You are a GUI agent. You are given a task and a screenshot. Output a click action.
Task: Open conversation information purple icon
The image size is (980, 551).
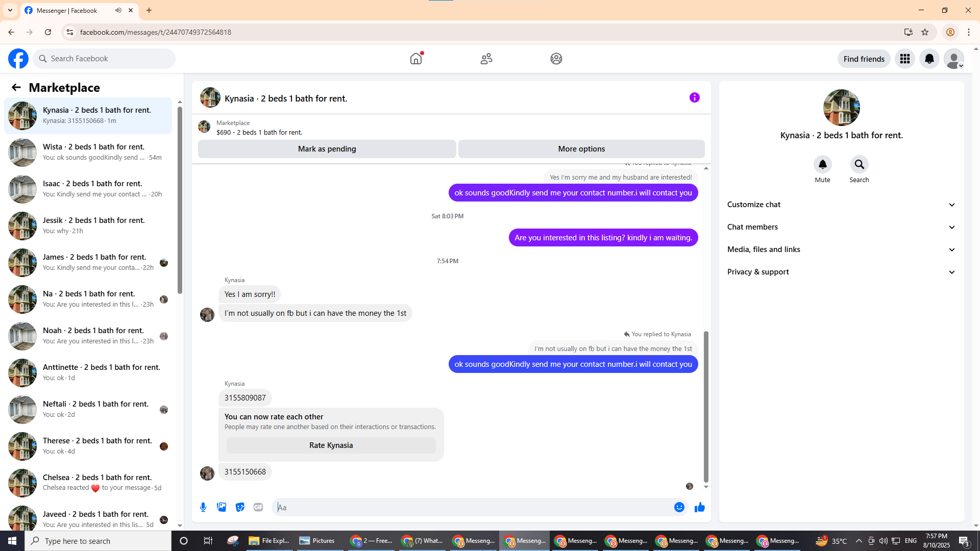[694, 97]
